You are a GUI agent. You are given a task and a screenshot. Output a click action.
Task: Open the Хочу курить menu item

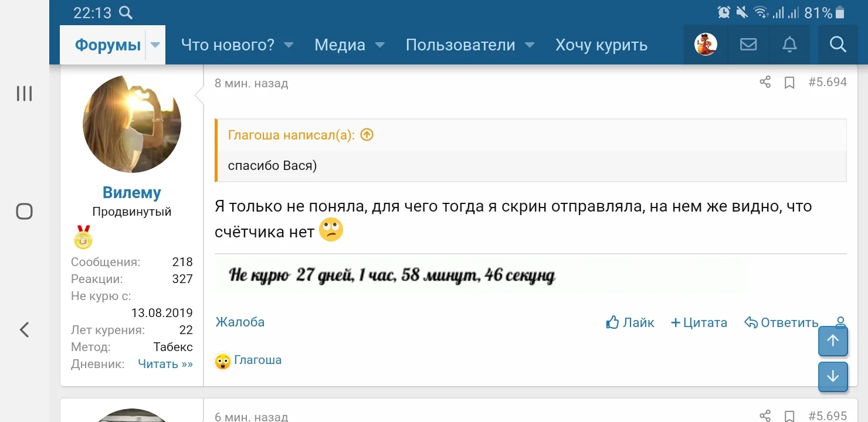click(601, 45)
